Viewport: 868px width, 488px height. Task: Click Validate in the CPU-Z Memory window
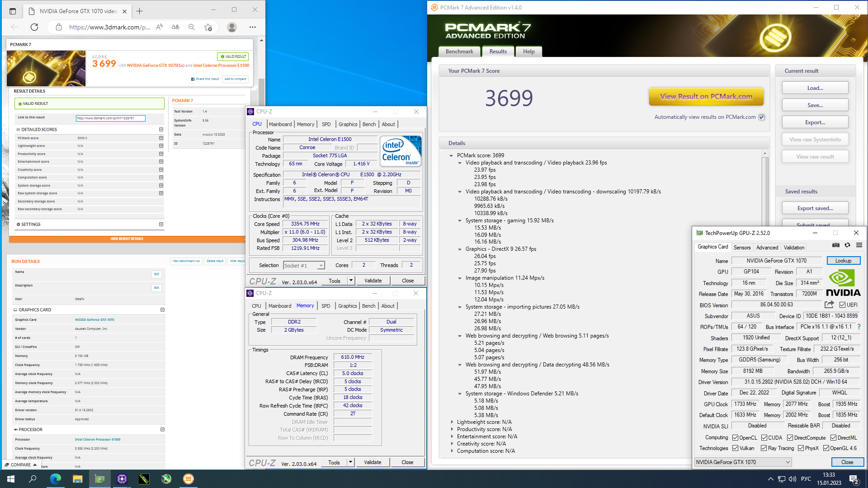373,462
